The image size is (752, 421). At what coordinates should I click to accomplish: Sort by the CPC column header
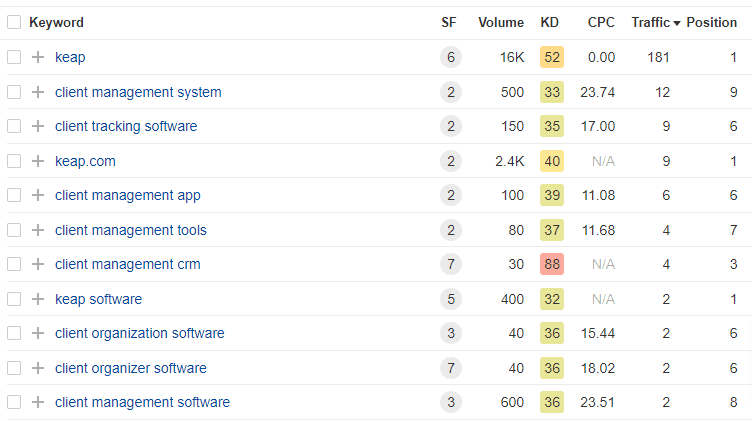click(x=601, y=23)
